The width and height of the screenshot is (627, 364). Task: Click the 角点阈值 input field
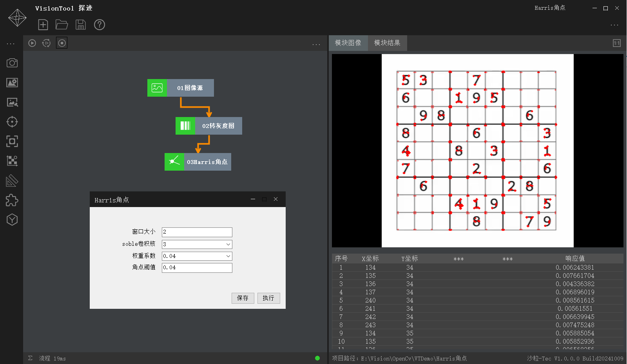click(x=197, y=268)
